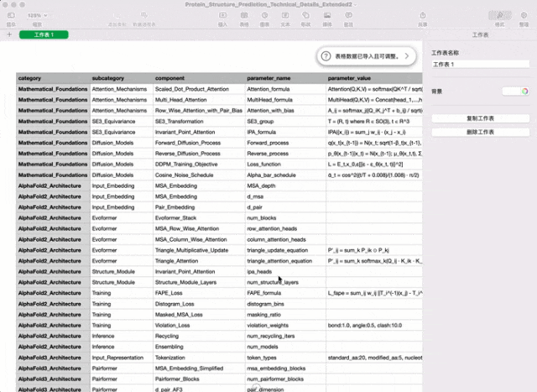This screenshot has height=392, width=537.
Task: Select cell FAPE_Loss
Action: 199,293
